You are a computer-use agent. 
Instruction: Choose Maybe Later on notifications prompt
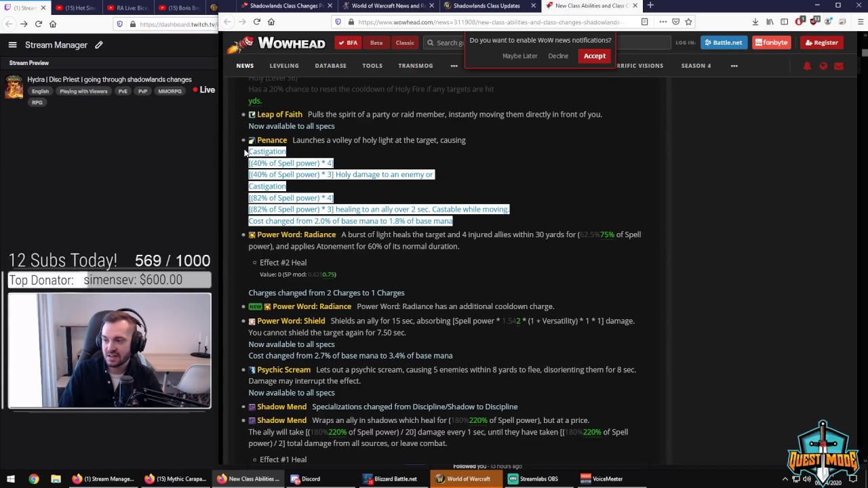(x=520, y=56)
